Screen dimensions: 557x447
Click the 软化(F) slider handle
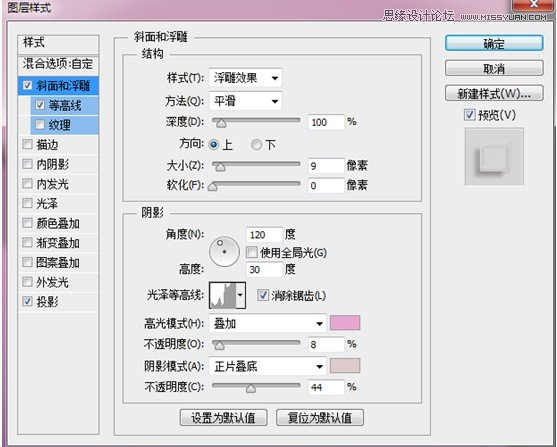click(212, 186)
